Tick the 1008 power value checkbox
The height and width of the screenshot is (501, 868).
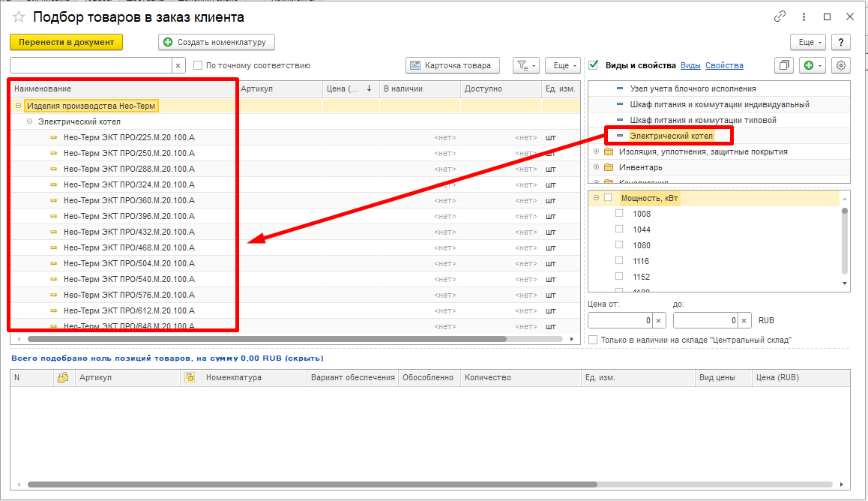coord(619,213)
